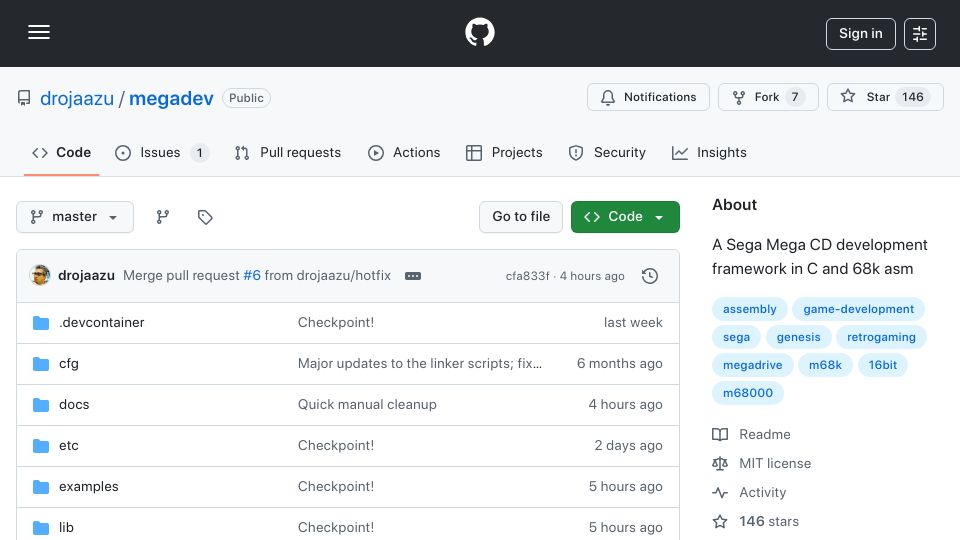The width and height of the screenshot is (960, 540).
Task: Select the assembly topic tag
Action: point(749,309)
